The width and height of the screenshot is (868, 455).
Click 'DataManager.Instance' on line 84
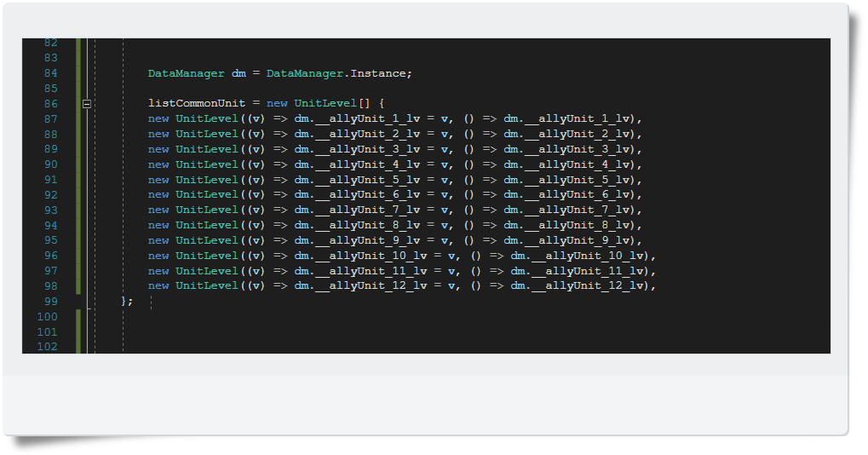[337, 73]
